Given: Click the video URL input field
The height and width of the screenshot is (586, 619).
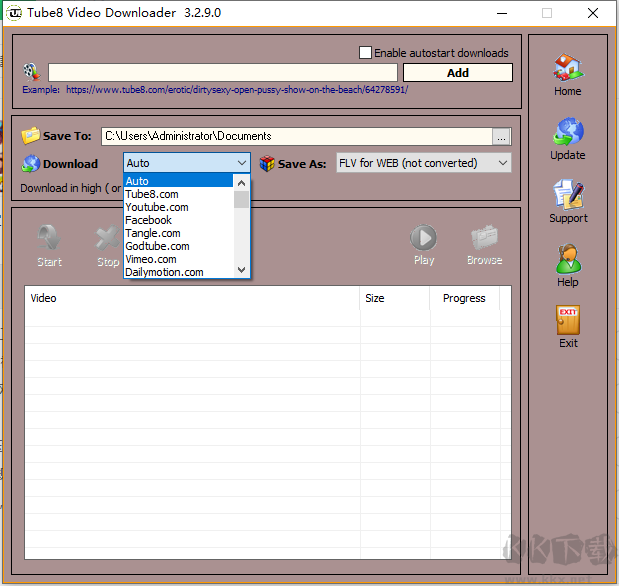Looking at the screenshot, I should click(x=223, y=73).
